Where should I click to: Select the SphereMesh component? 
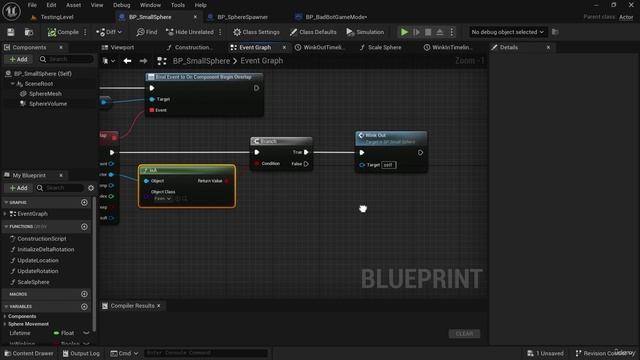point(45,93)
